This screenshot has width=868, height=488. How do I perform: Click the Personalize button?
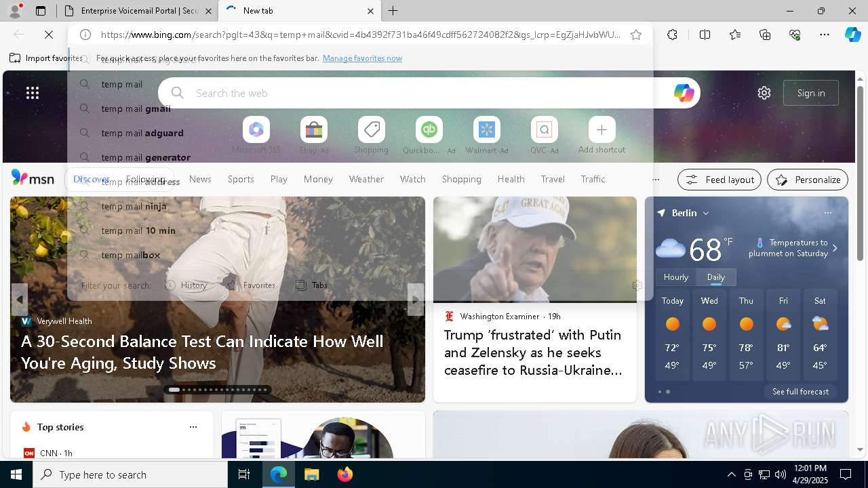pyautogui.click(x=808, y=180)
